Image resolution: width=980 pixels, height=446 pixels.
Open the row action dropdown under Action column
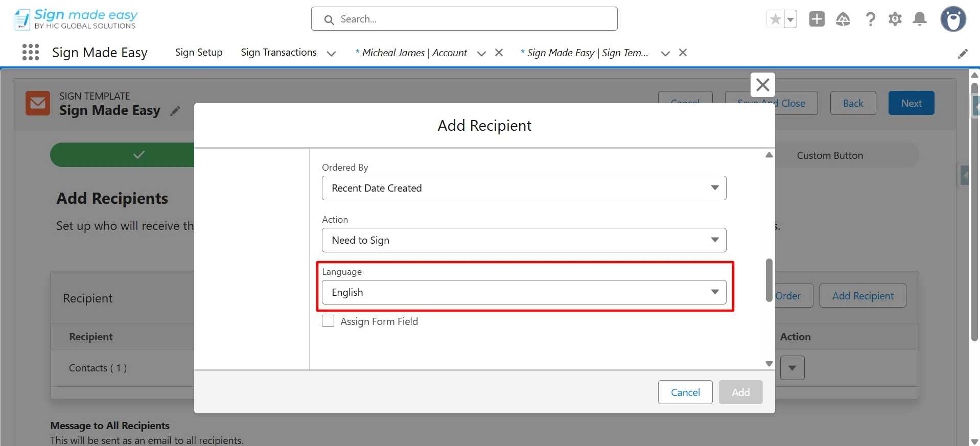tap(792, 368)
